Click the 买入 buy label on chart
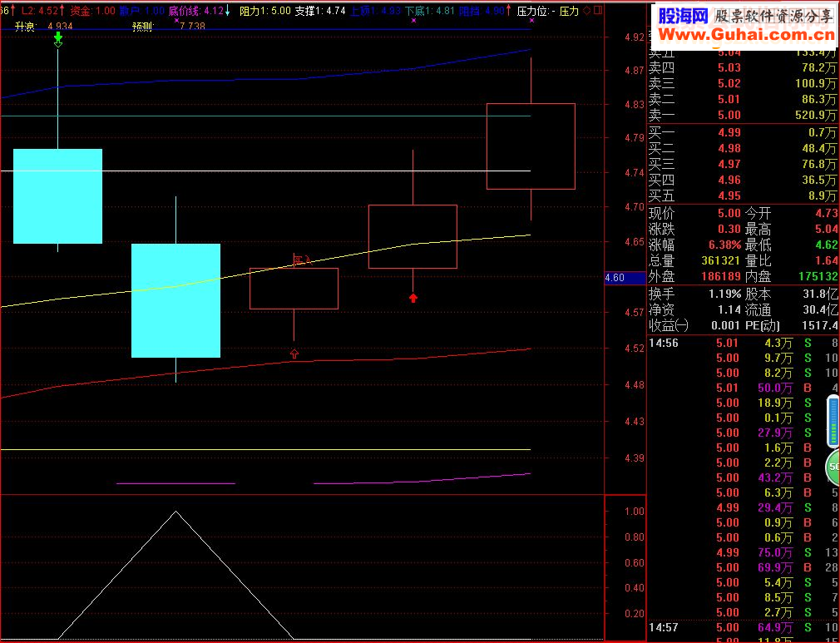The width and height of the screenshot is (840, 643). 302,261
